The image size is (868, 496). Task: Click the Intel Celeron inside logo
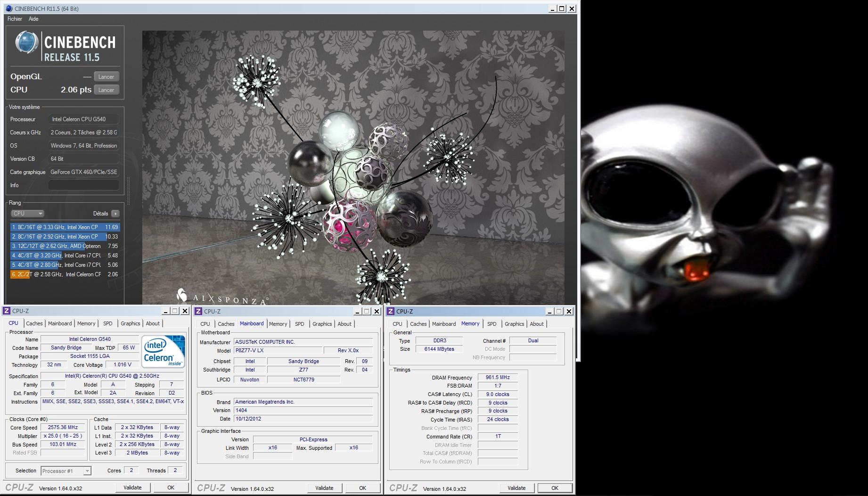164,351
